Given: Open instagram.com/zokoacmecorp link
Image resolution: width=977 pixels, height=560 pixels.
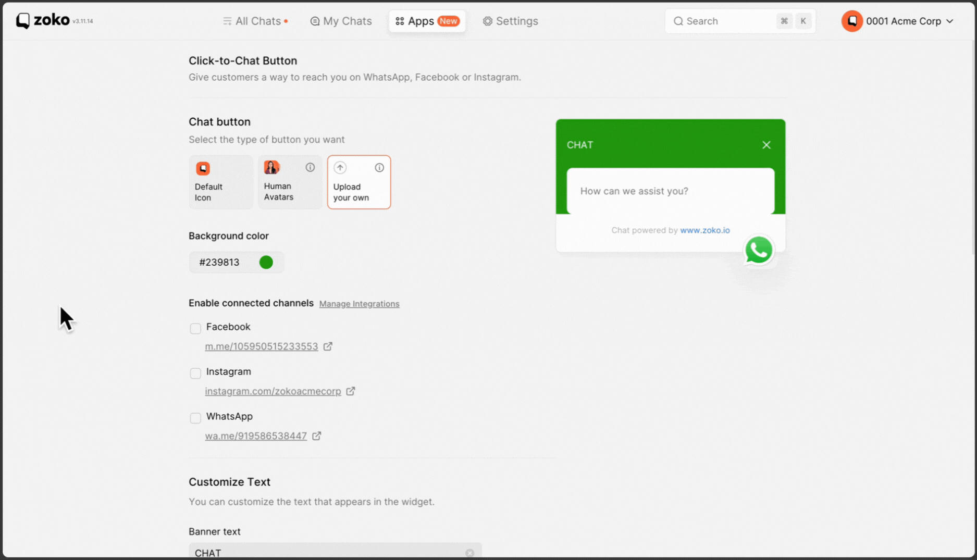Looking at the screenshot, I should pos(273,391).
